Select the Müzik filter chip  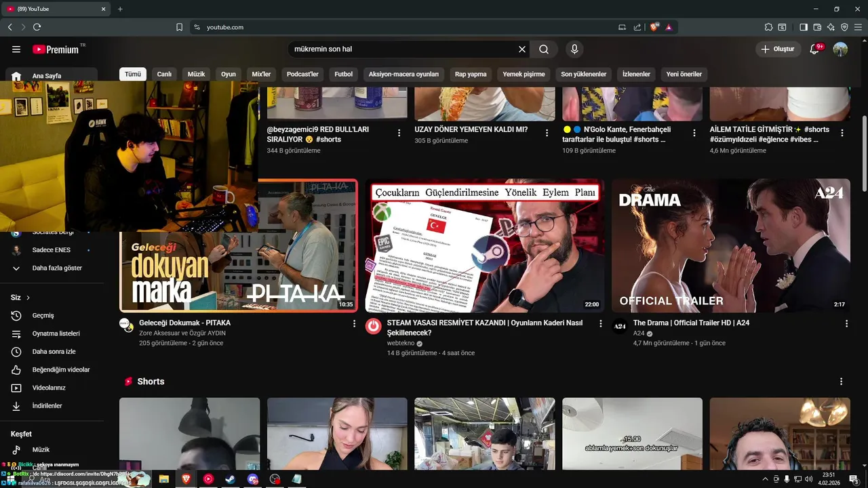(196, 74)
